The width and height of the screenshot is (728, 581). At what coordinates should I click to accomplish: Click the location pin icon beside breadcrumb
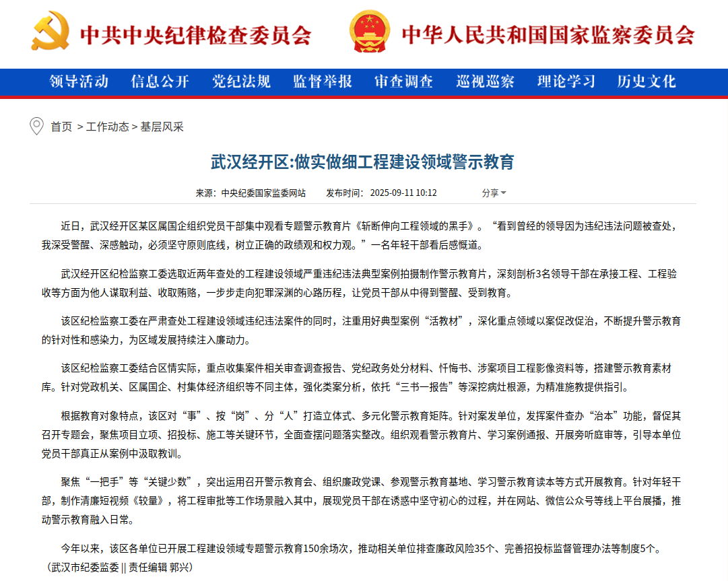(36, 126)
